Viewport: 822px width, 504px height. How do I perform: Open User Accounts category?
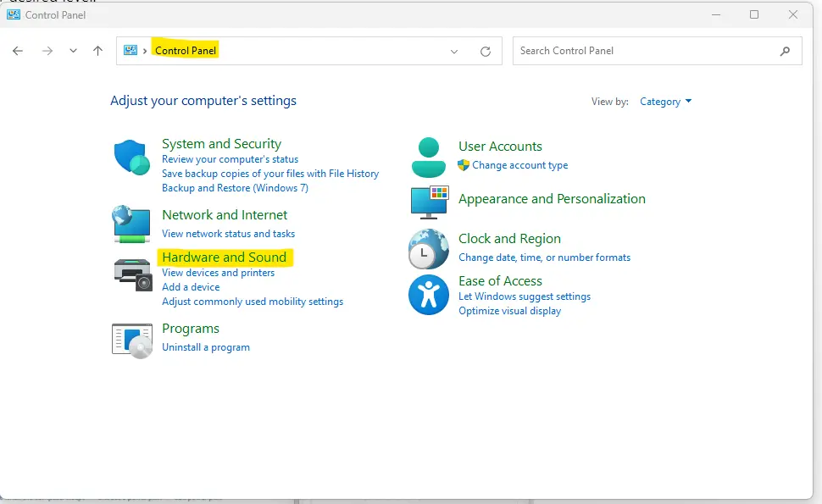(500, 147)
